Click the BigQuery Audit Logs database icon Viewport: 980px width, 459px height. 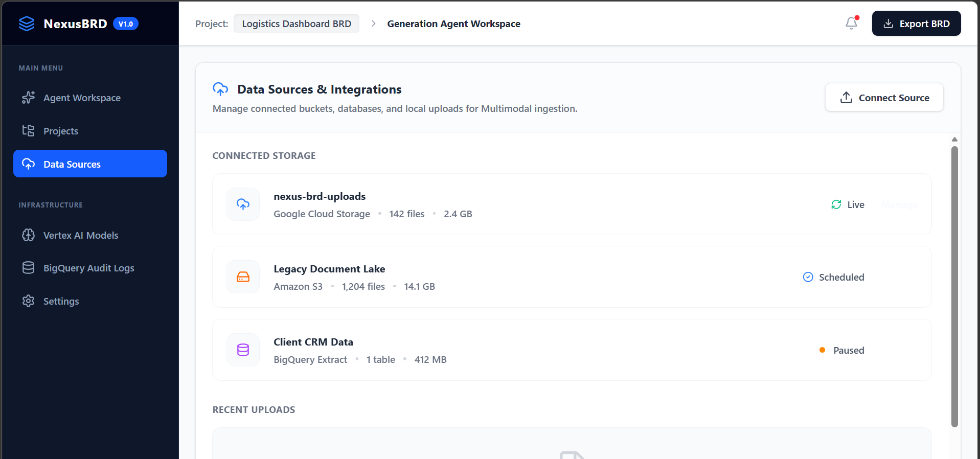29,268
